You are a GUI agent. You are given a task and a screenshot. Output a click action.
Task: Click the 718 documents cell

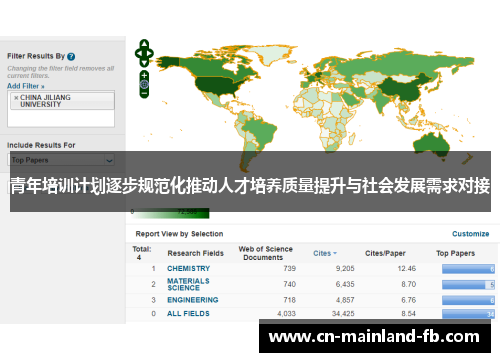(x=289, y=300)
